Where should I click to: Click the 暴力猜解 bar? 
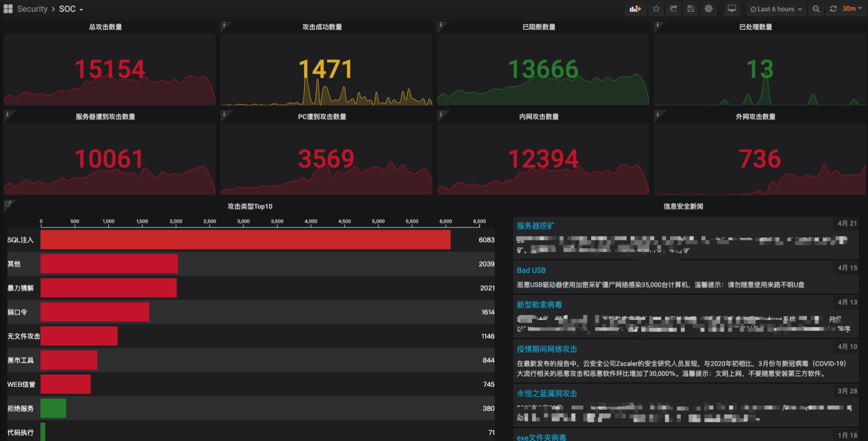pyautogui.click(x=108, y=288)
